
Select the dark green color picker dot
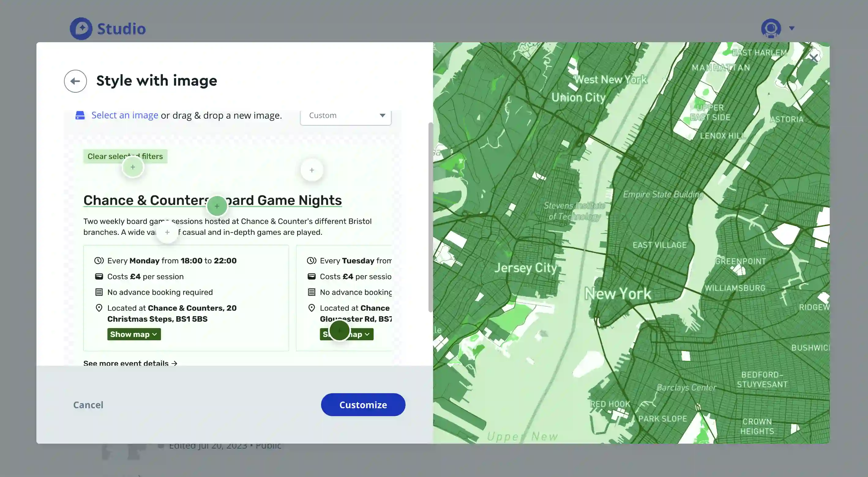[x=339, y=331]
